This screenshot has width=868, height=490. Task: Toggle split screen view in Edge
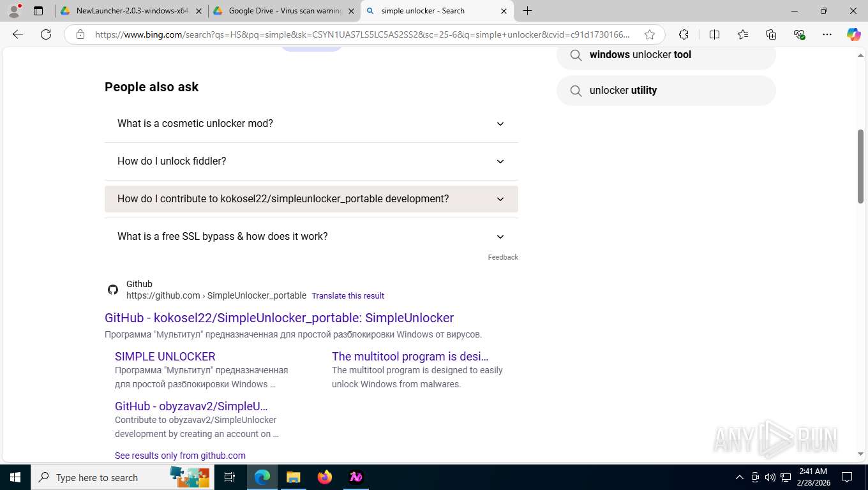(x=714, y=34)
